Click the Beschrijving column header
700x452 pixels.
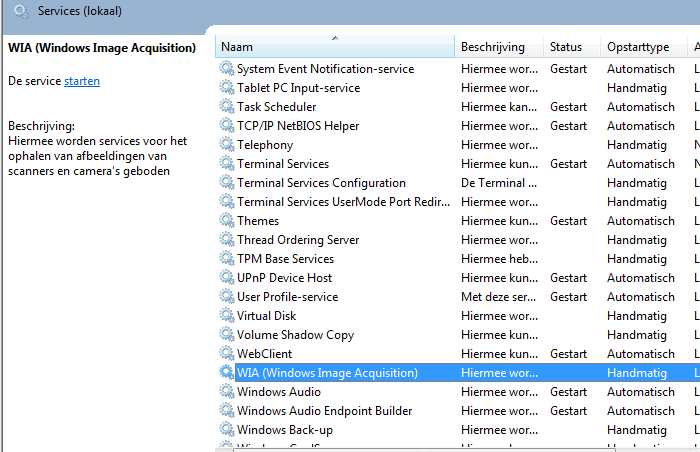tap(499, 46)
